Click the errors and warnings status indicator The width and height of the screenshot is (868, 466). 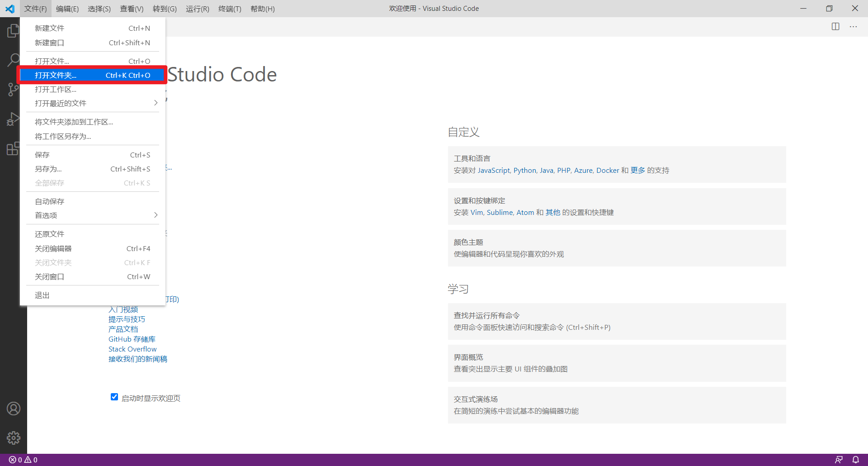tap(23, 460)
